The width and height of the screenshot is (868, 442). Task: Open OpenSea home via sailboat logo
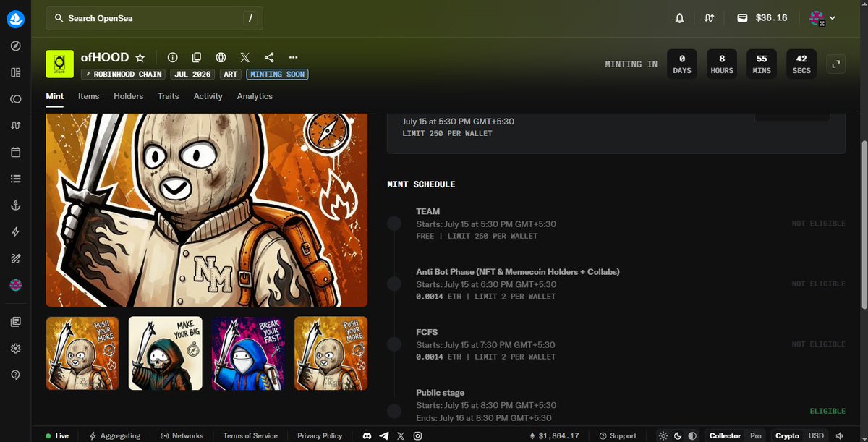pyautogui.click(x=15, y=20)
